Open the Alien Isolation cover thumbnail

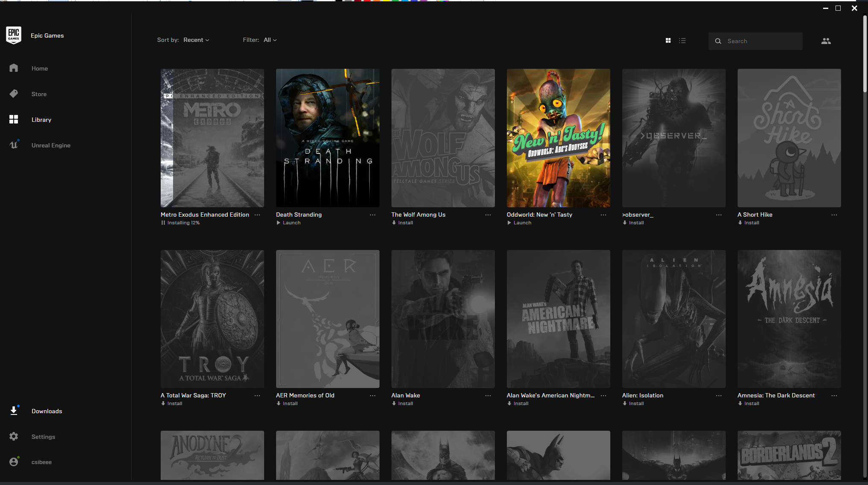click(674, 319)
